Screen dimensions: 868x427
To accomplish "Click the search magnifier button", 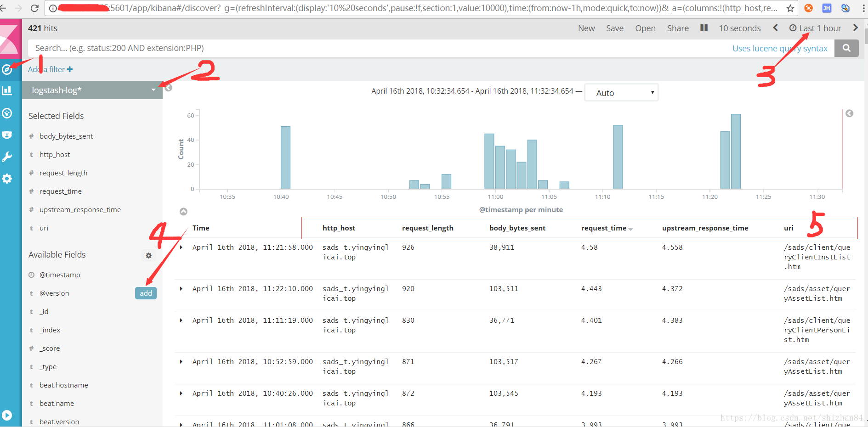I will [x=846, y=48].
